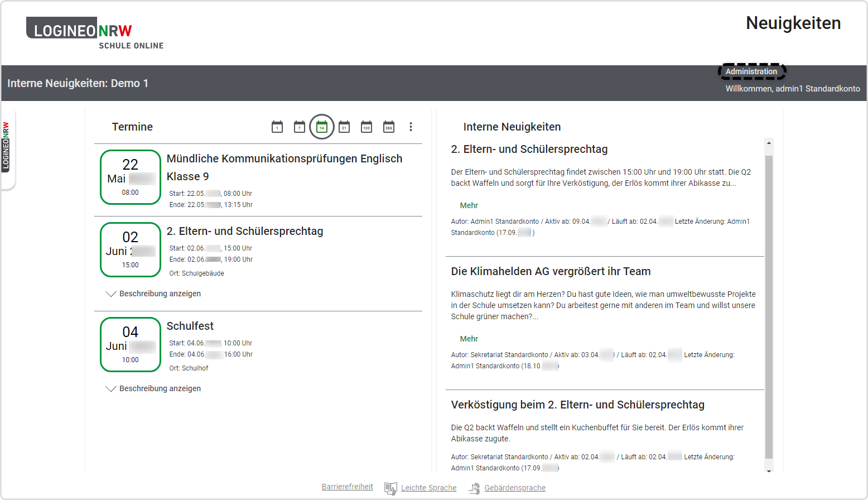Click Ort: Schulhof text
Viewport: 868px width, 500px height.
(189, 368)
